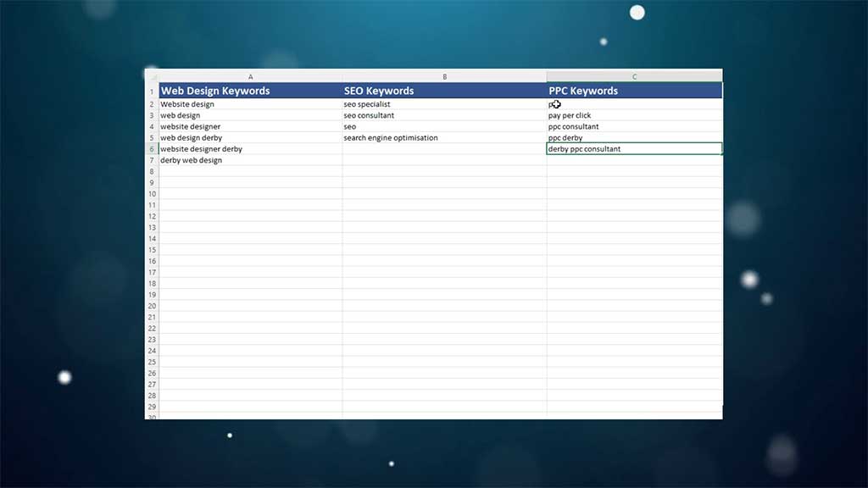The height and width of the screenshot is (488, 868).
Task: Click the 'Website design' cell in row 2
Action: tap(250, 104)
